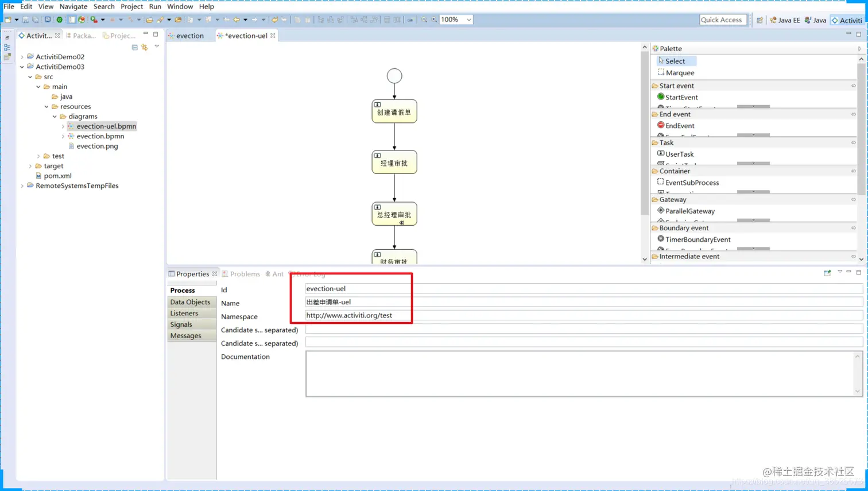Screen dimensions: 868x491
Task: Expand the target folder
Action: 30,166
